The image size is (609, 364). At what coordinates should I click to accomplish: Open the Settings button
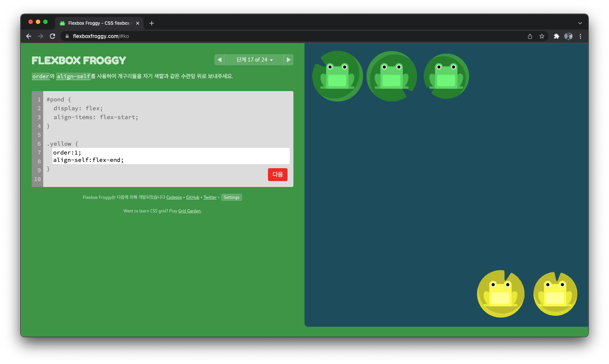pos(231,197)
